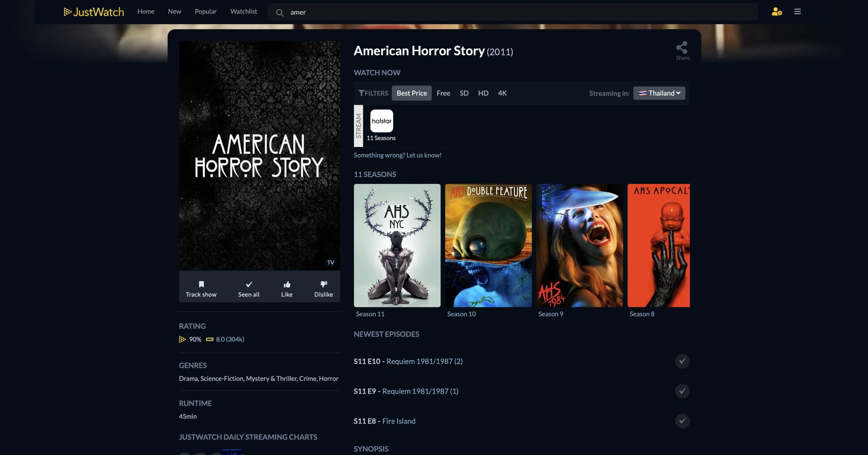Click the Track show bookmark icon
Viewport: 868px width, 455px height.
point(201,284)
